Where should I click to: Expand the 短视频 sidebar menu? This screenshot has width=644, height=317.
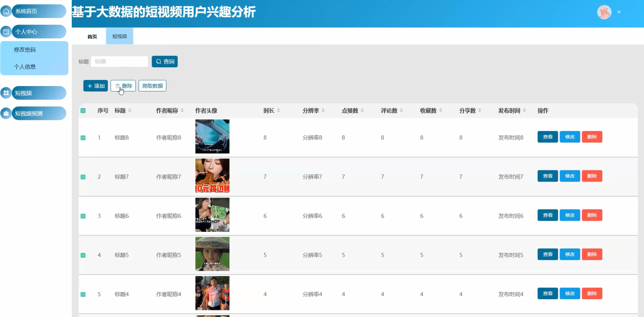[x=39, y=93]
